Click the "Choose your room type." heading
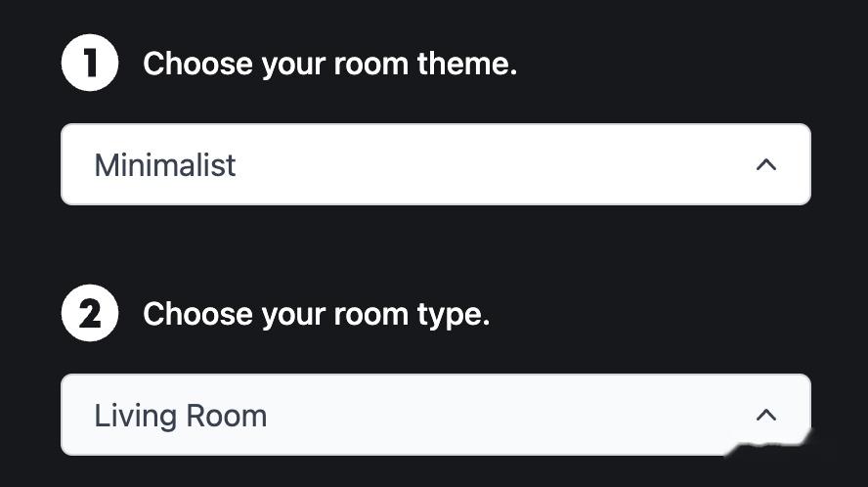This screenshot has width=868, height=487. coord(316,314)
